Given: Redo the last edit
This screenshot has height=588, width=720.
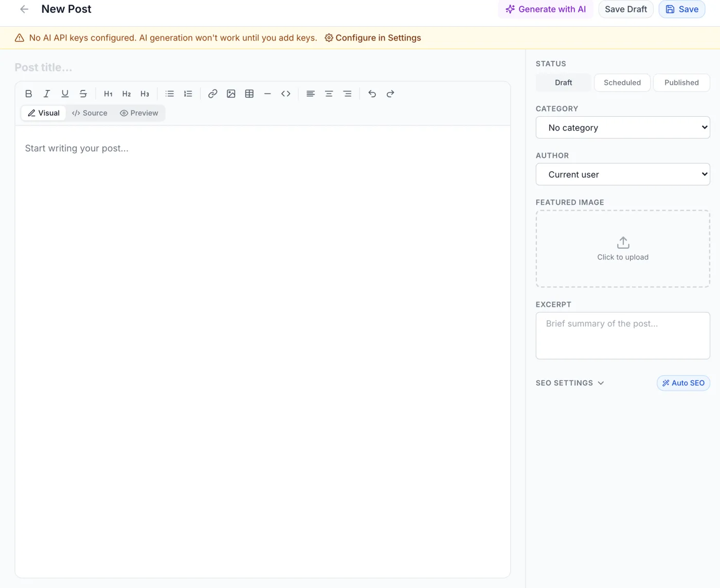Looking at the screenshot, I should point(390,94).
